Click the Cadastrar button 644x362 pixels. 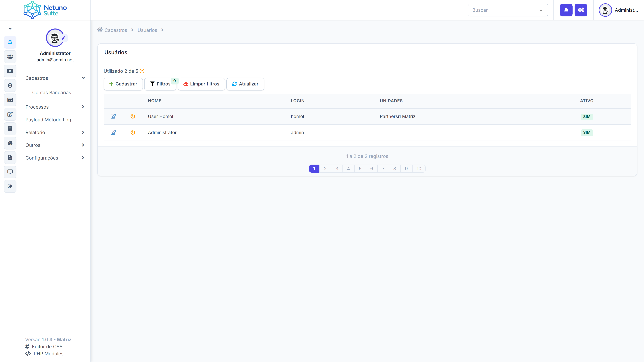pyautogui.click(x=123, y=84)
